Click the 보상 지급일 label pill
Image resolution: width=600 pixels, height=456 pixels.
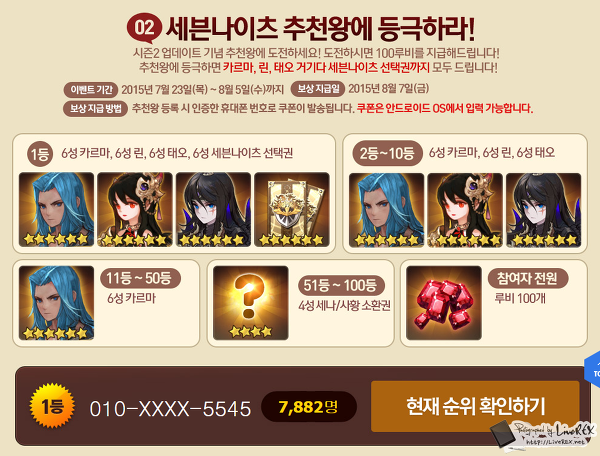point(318,89)
